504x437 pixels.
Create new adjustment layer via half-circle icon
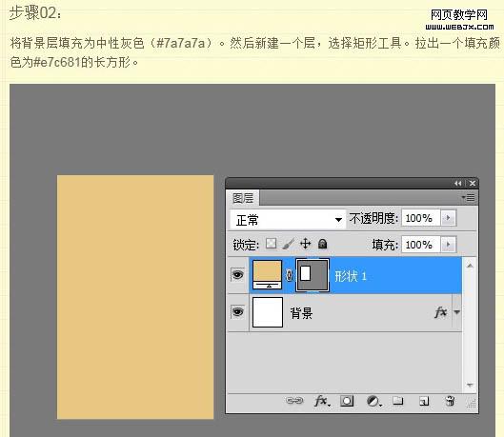pyautogui.click(x=373, y=401)
